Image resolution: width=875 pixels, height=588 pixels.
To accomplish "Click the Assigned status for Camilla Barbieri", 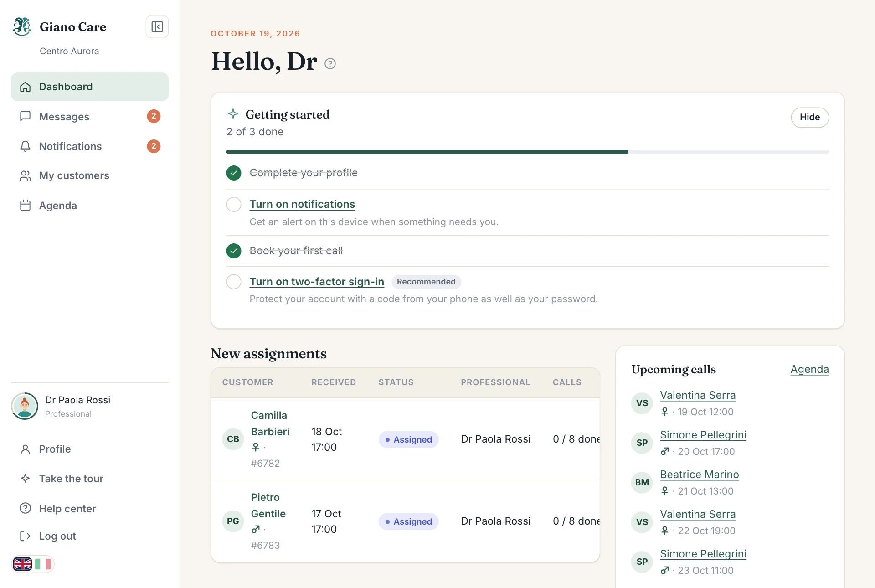I will point(408,439).
